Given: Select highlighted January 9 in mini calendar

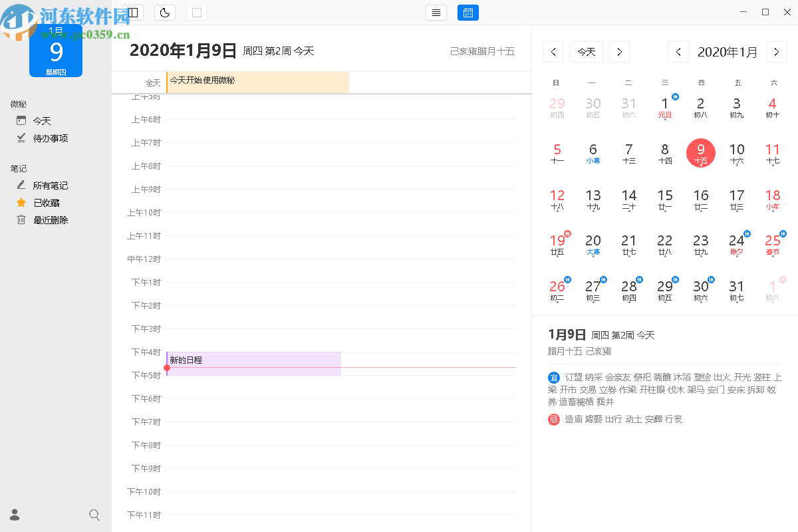Looking at the screenshot, I should click(701, 153).
